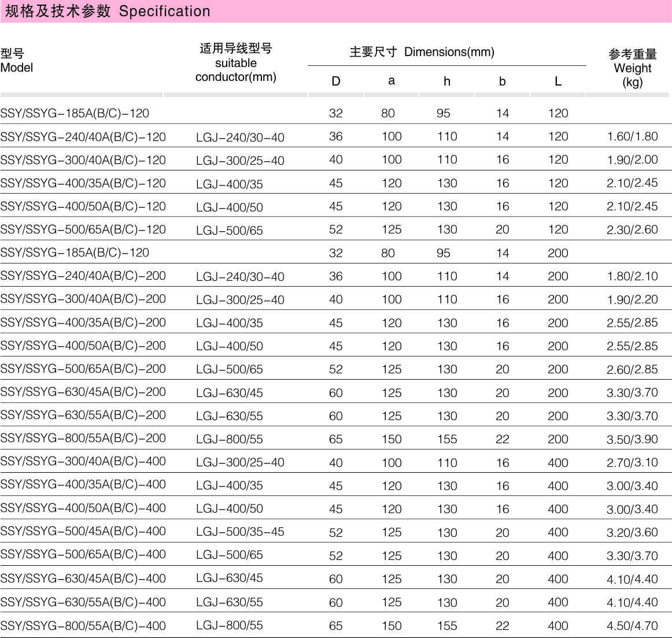The height and width of the screenshot is (638, 672).
Task: Select model cell SSY/SSYG-630/45A(B/C)-400
Action: pos(83,578)
